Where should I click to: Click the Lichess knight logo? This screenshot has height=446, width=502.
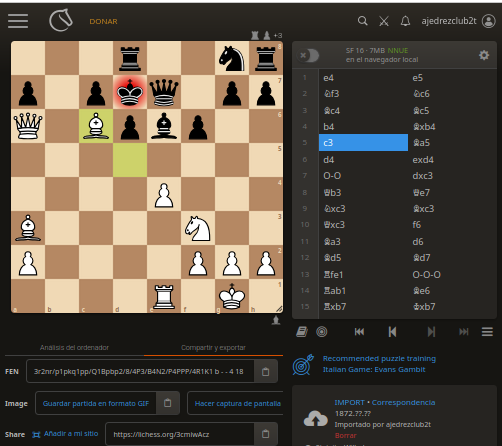point(61,20)
